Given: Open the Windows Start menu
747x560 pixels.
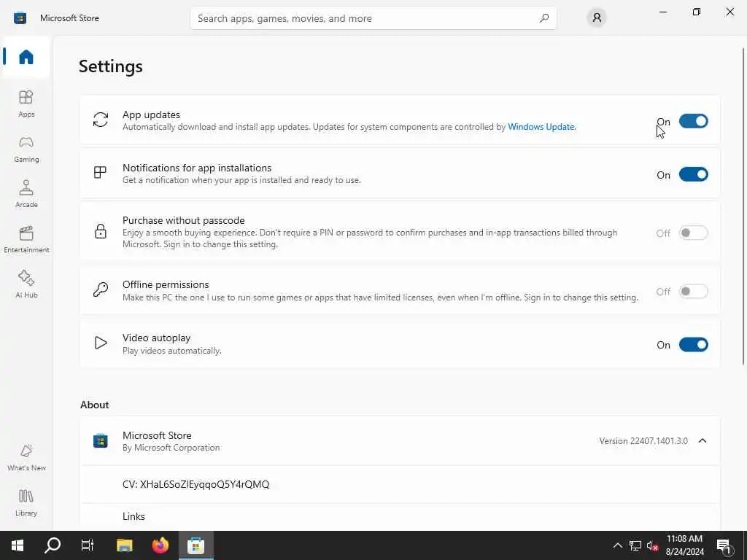Looking at the screenshot, I should click(18, 545).
